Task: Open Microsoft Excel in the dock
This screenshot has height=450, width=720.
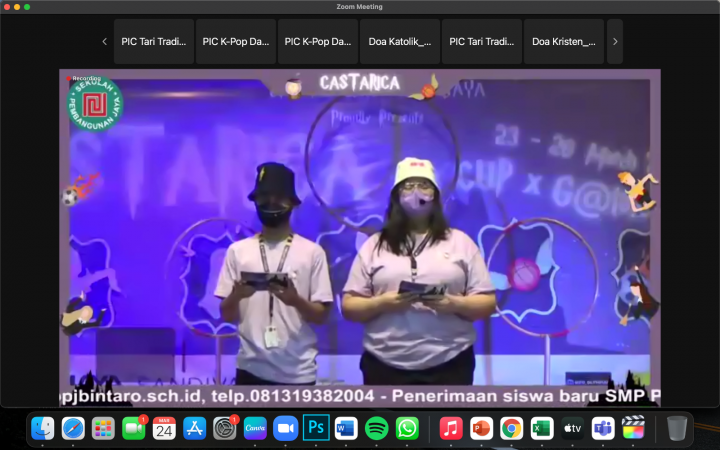Action: click(542, 428)
